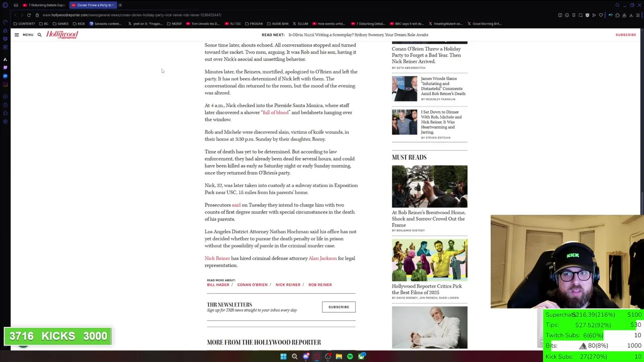
Task: Open the FROGAN bookmarks folder
Action: (x=254, y=24)
